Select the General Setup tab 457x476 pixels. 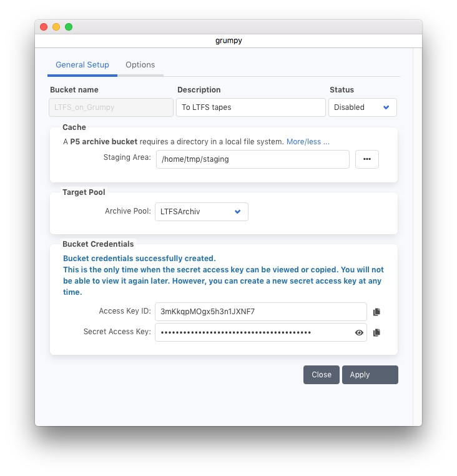[x=82, y=65]
